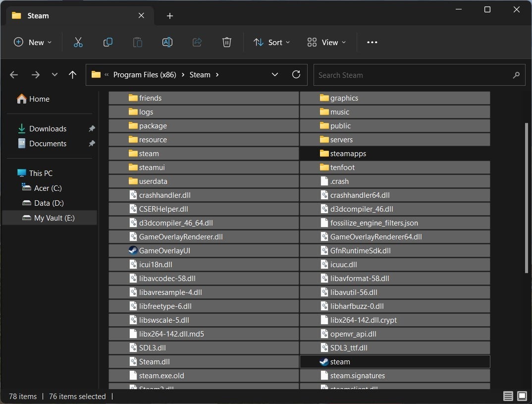Screen dimensions: 532x404
Task: Expand chevron between Program Files and Steam
Action: pos(183,75)
